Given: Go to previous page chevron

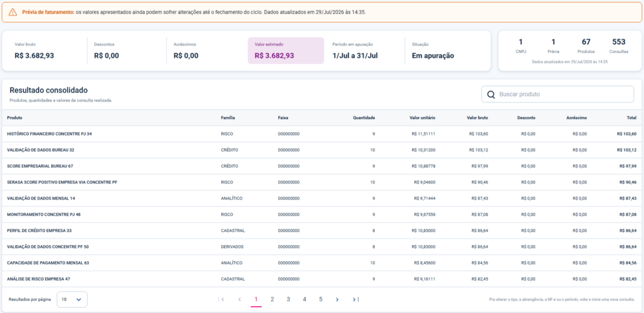Looking at the screenshot, I should click(x=239, y=299).
